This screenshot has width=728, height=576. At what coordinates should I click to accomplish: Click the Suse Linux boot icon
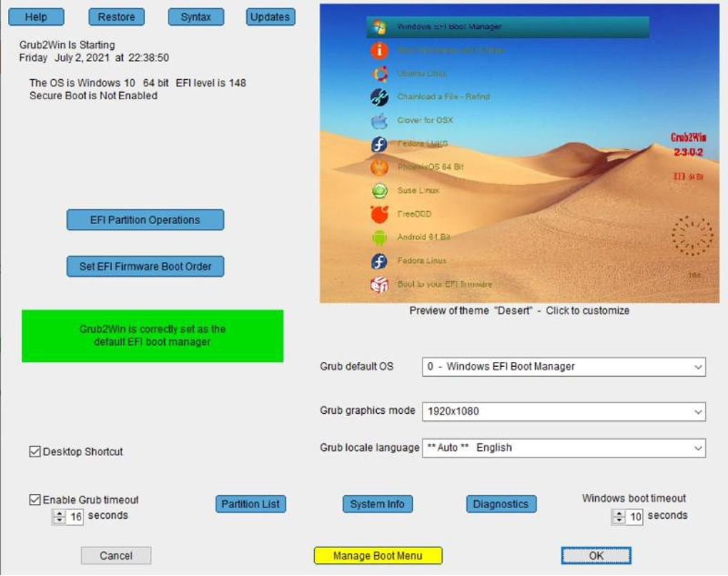378,191
